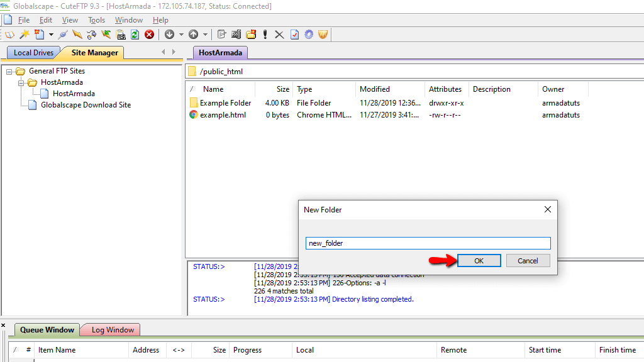
Task: Click the document icon beside File menu
Action: 8,19
